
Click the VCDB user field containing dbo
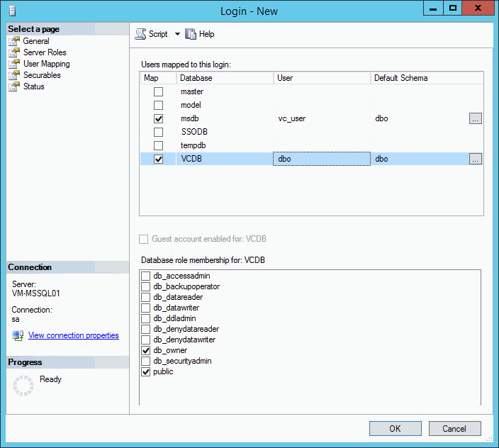click(322, 159)
